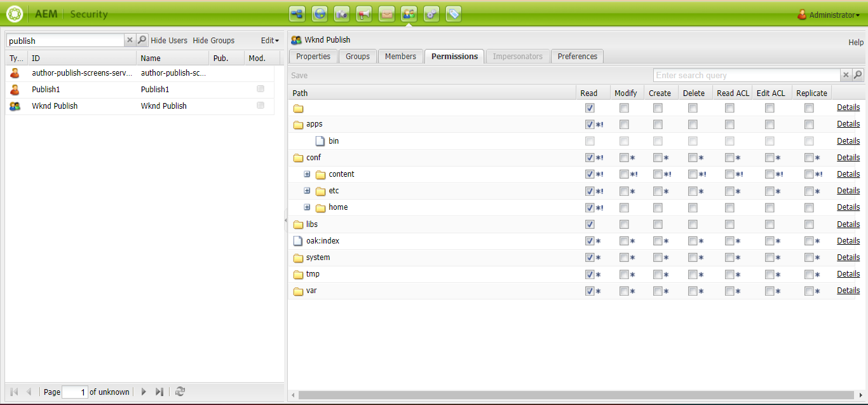Screen dimensions: 868x405
Task: Expand the content folder tree node
Action: tap(308, 174)
